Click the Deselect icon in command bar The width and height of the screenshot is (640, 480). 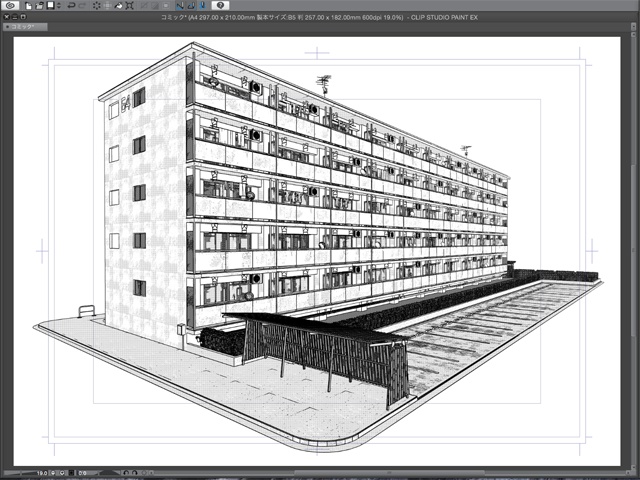tap(144, 6)
